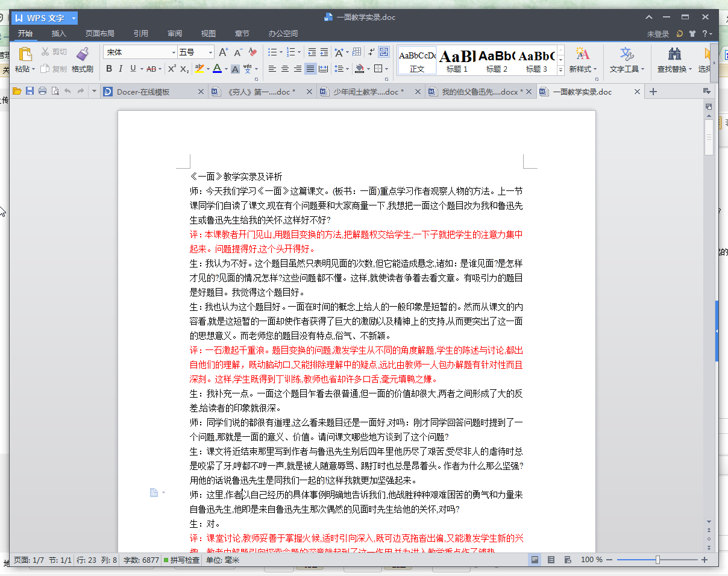Screen dimensions: 728x576
Task: Toggle spell check (拼写检查) in status bar
Action: click(181, 560)
